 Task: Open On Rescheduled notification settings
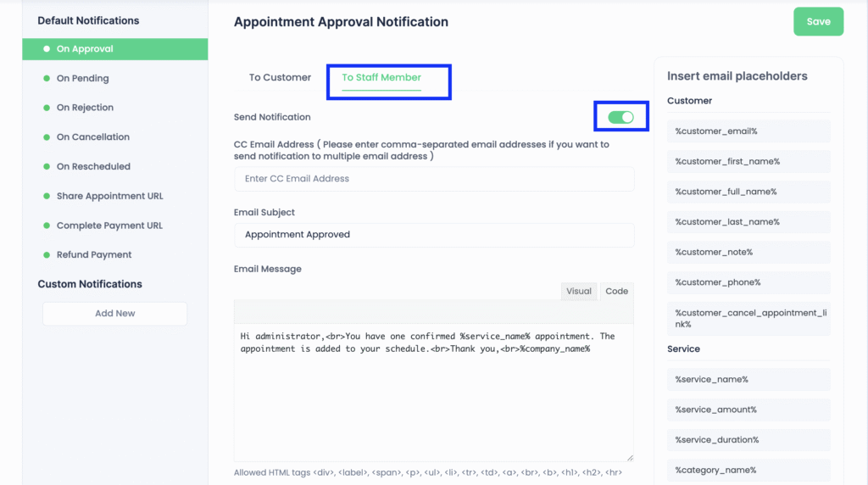(x=93, y=167)
